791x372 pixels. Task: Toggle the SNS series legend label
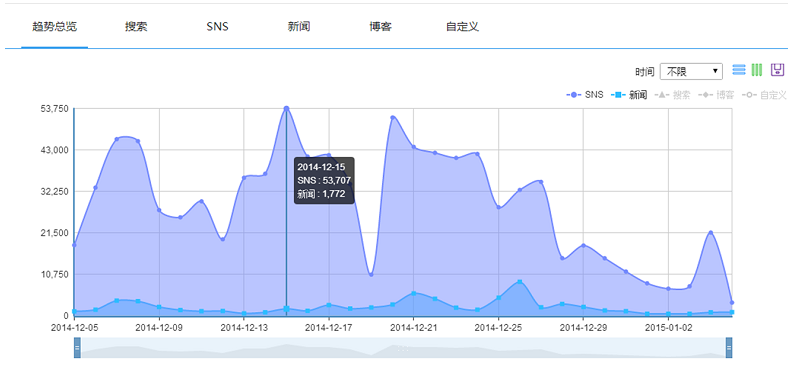coord(594,95)
